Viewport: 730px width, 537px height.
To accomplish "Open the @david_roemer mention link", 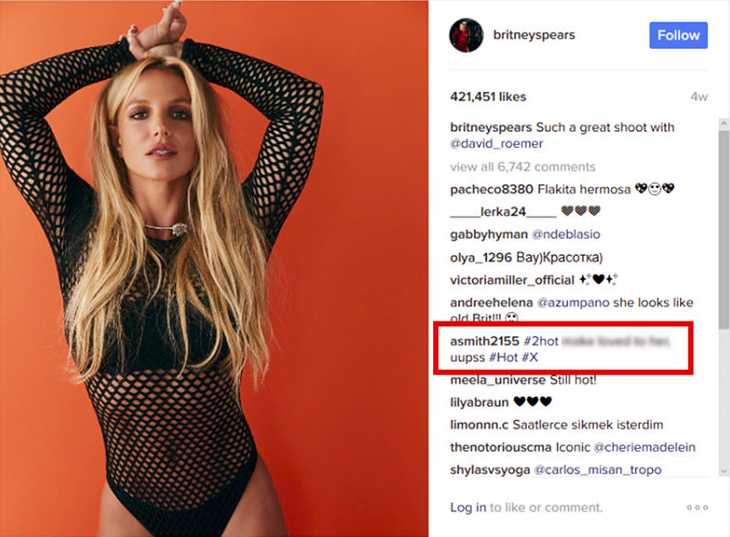I will pyautogui.click(x=496, y=143).
